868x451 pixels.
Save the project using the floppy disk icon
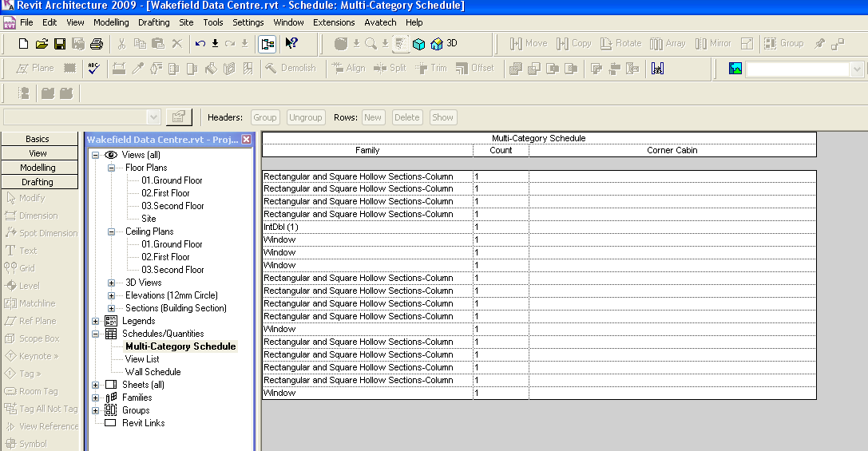click(x=60, y=43)
